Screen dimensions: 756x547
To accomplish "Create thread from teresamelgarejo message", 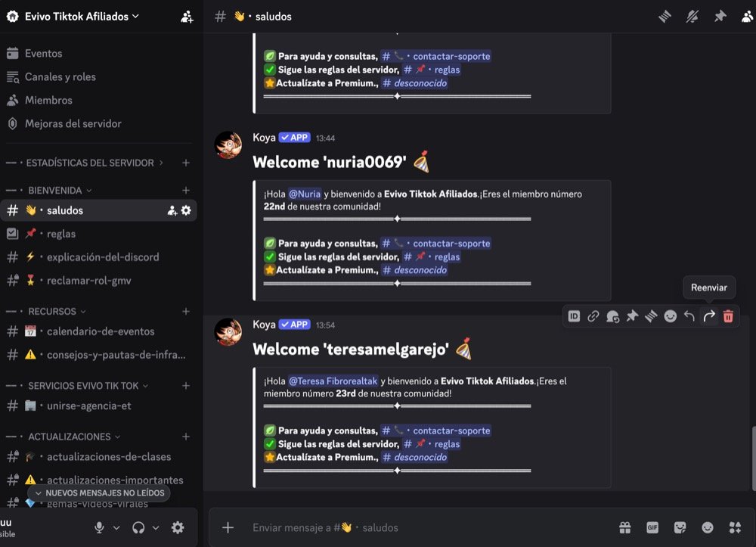I will coord(651,316).
